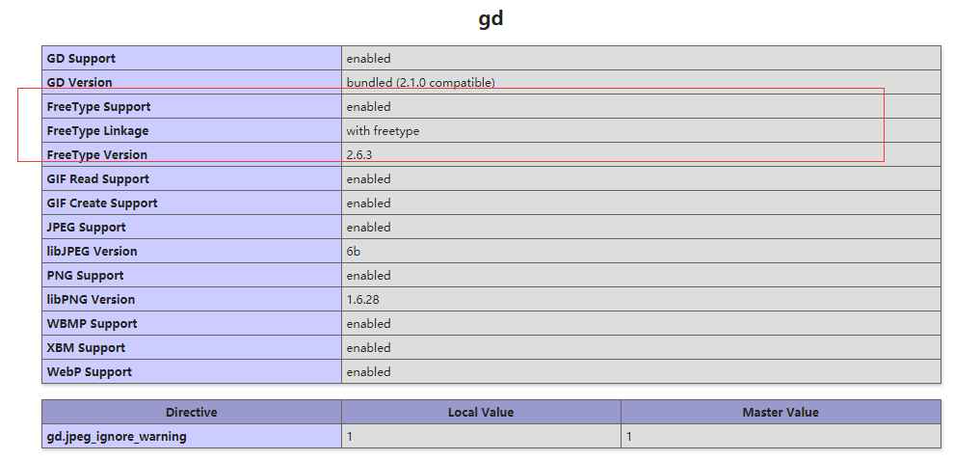Screen dimensions: 980x460
Task: Select the 'FreeType Version' label
Action: point(97,155)
